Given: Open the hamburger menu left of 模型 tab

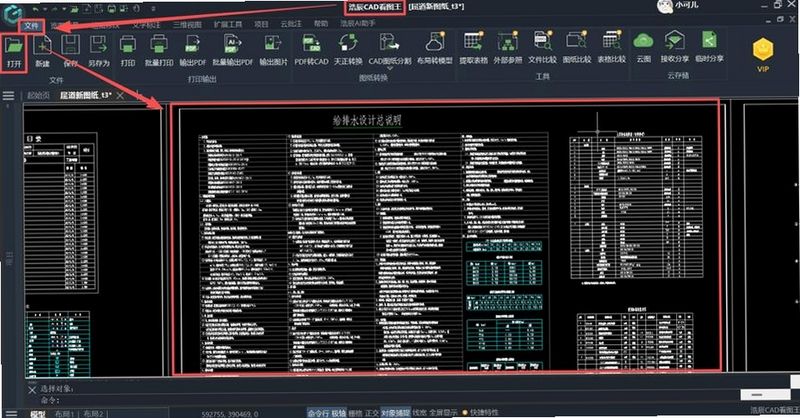Looking at the screenshot, I should tap(11, 413).
